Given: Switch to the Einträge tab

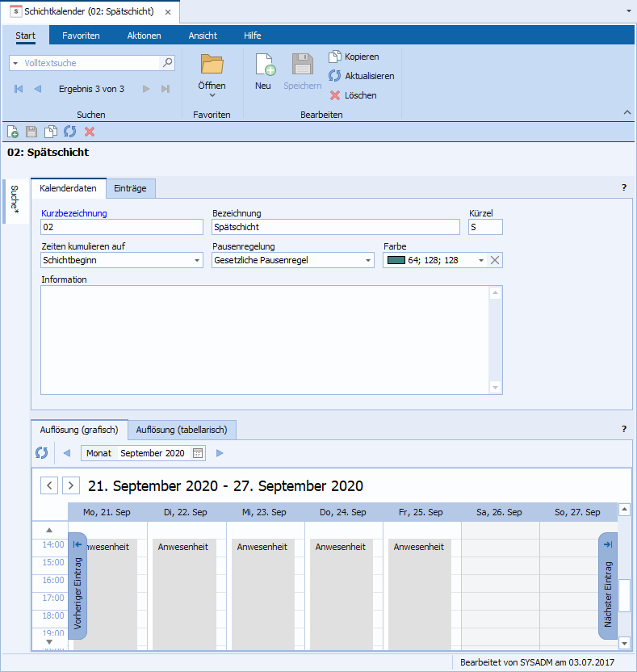Looking at the screenshot, I should 130,188.
